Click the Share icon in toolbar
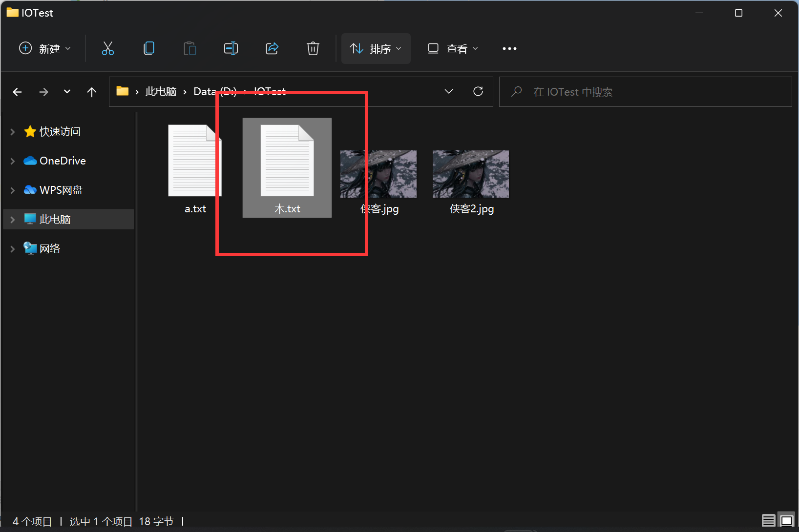The image size is (799, 532). pyautogui.click(x=272, y=48)
